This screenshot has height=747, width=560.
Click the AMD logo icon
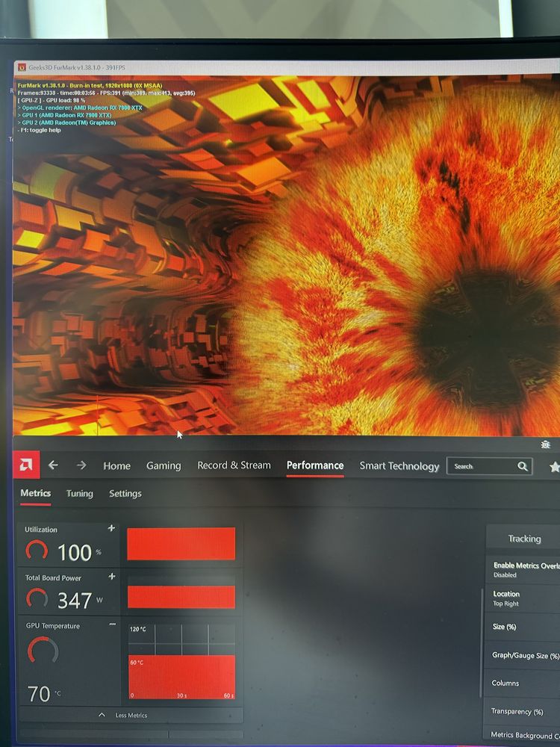[x=26, y=464]
